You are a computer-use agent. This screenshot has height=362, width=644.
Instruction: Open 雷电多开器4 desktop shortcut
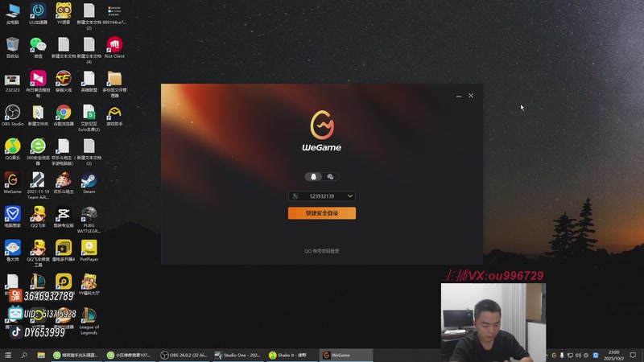(x=64, y=251)
